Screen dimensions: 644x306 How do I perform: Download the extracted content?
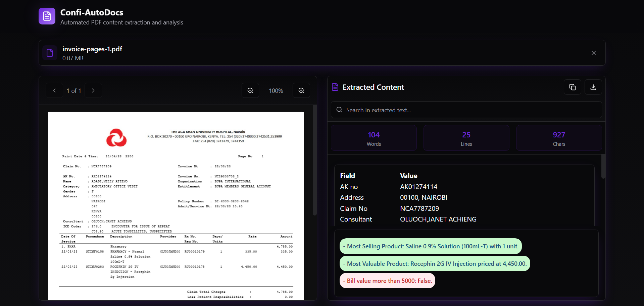(x=593, y=87)
